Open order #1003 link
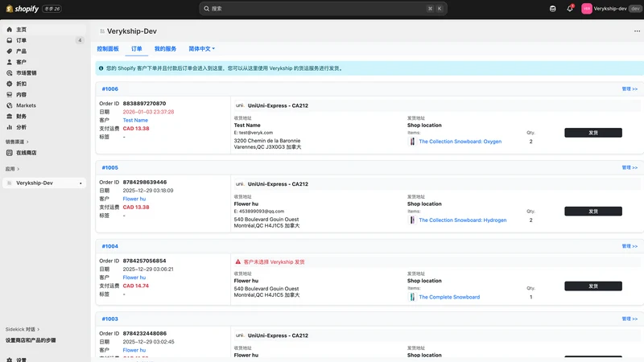This screenshot has height=362, width=644. [109, 319]
